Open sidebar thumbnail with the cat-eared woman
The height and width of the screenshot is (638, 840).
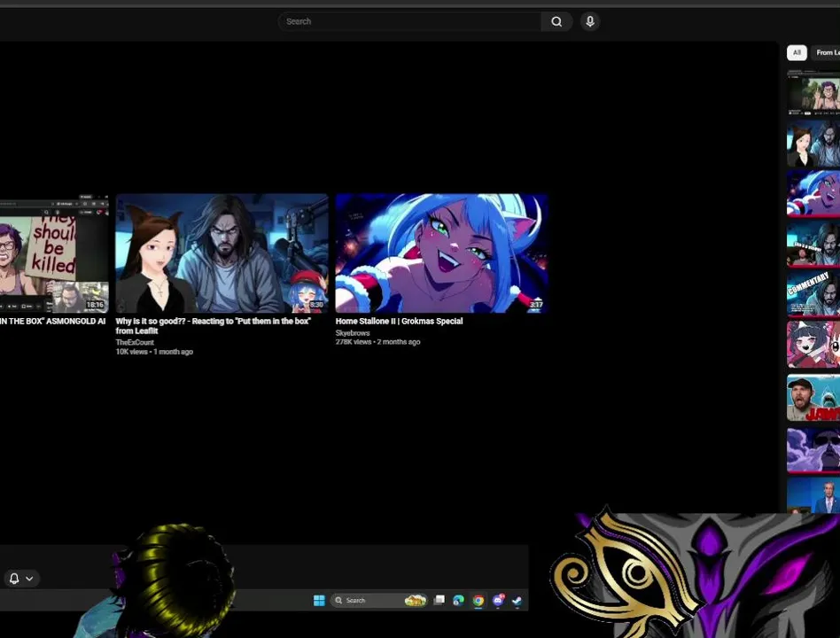(x=813, y=143)
